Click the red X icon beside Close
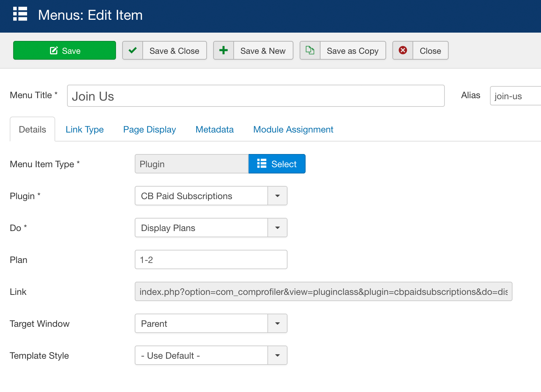 [x=403, y=50]
